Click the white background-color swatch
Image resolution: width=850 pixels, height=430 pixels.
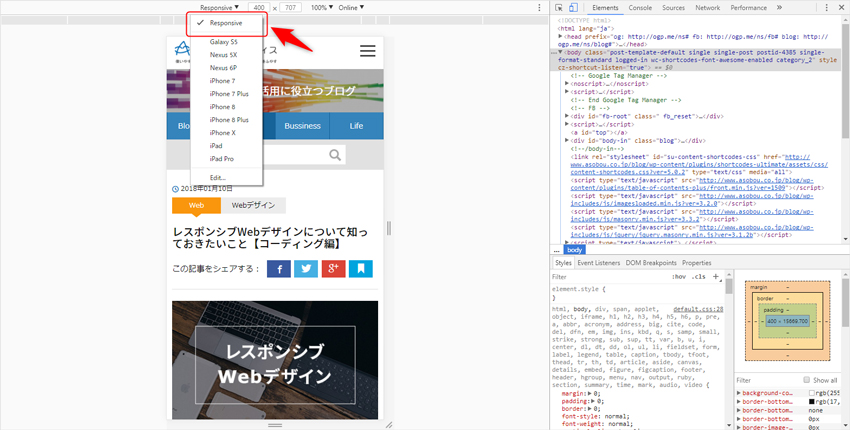[x=812, y=393]
